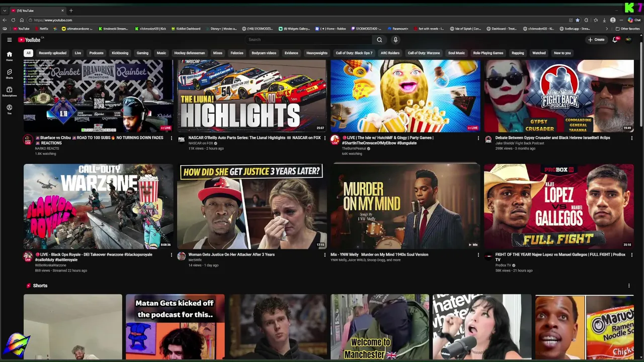Image resolution: width=644 pixels, height=362 pixels.
Task: Reload the page with refresh icon
Action: pyautogui.click(x=13, y=20)
